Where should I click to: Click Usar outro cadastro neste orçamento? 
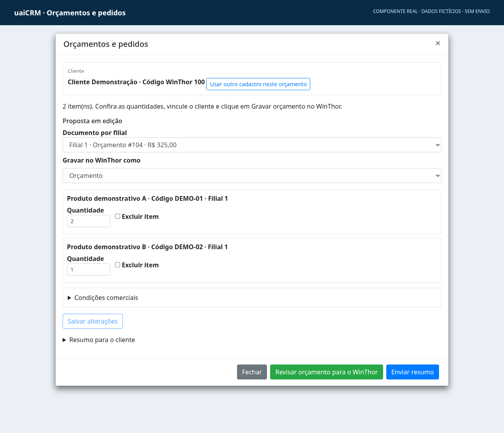pos(258,84)
